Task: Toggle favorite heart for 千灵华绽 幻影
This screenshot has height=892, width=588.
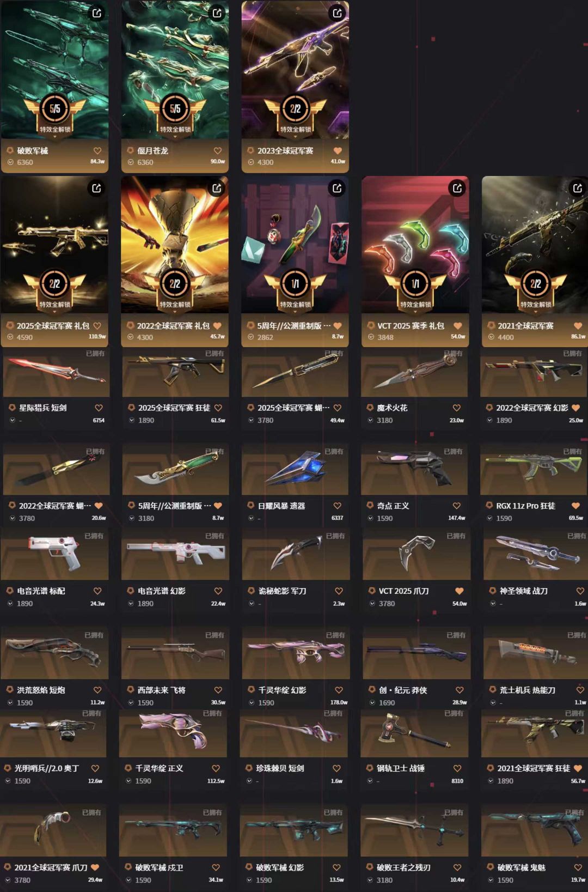Action: click(339, 690)
